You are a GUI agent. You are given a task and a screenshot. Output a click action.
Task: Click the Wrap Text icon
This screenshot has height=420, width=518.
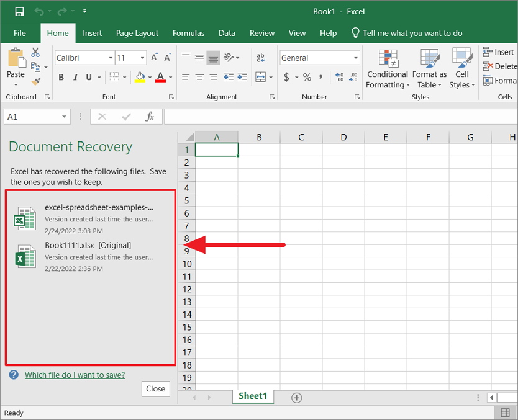tap(261, 58)
